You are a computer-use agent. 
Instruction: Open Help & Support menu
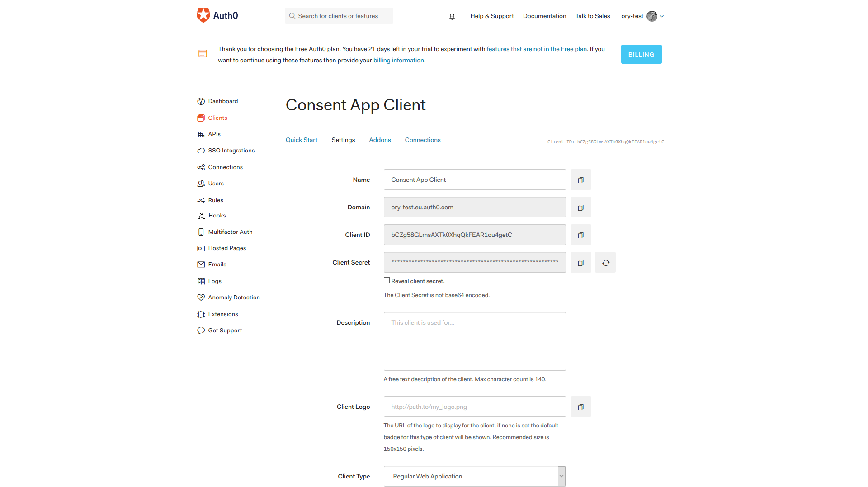click(x=492, y=16)
